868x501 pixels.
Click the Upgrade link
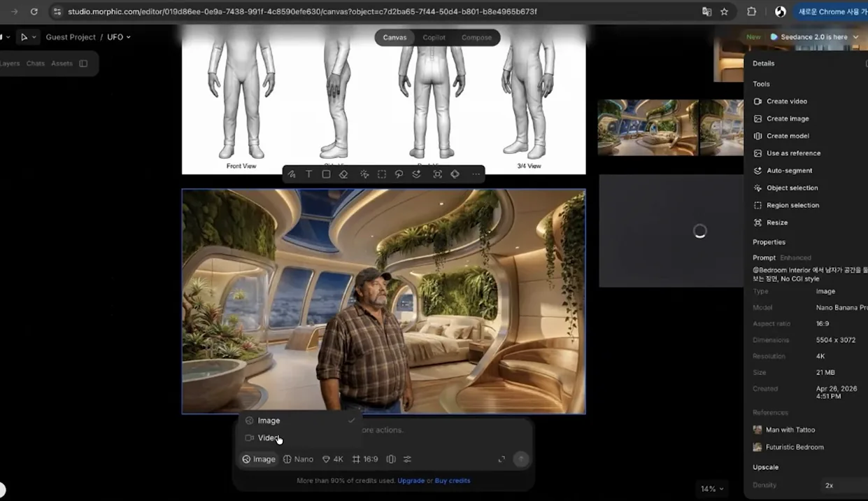[x=411, y=481]
